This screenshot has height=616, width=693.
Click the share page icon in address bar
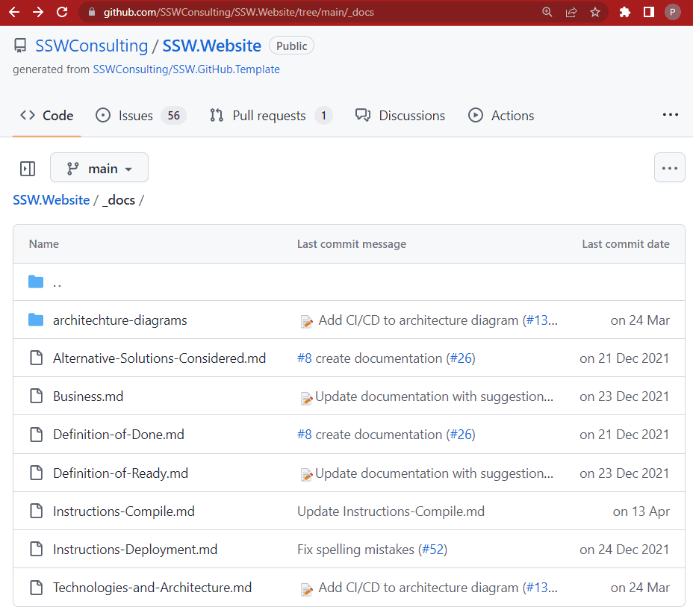[x=571, y=12]
